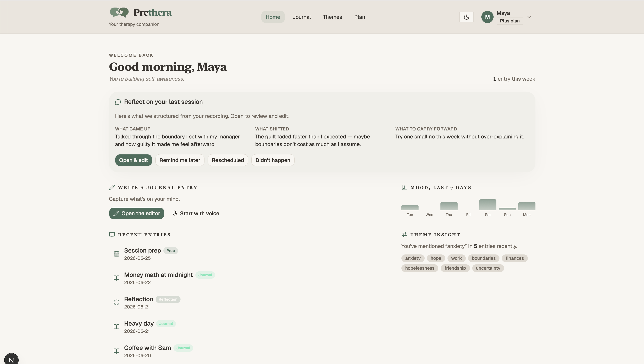Expand the account menu chevron next to Maya
The image size is (644, 364).
529,17
